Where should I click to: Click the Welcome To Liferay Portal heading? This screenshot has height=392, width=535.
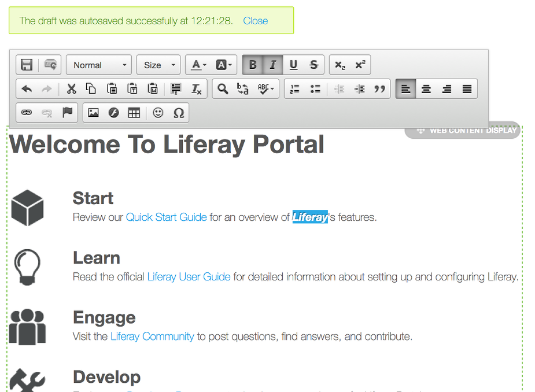(x=167, y=145)
